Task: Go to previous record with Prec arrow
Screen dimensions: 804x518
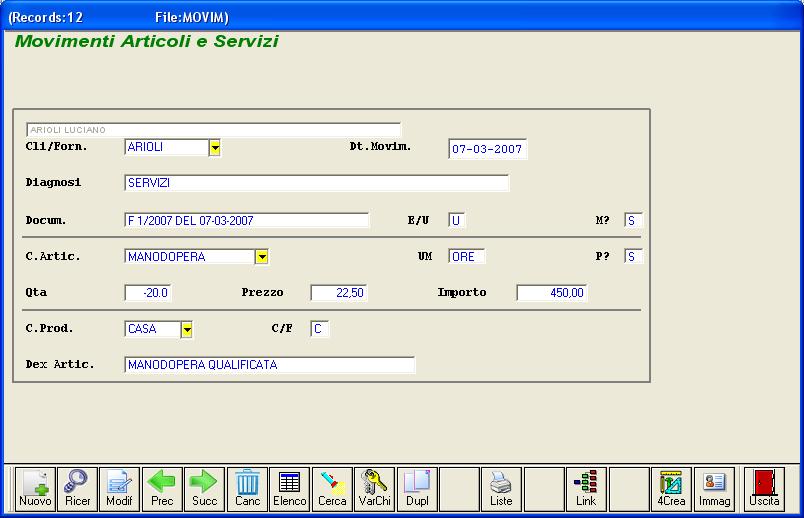Action: pos(162,489)
